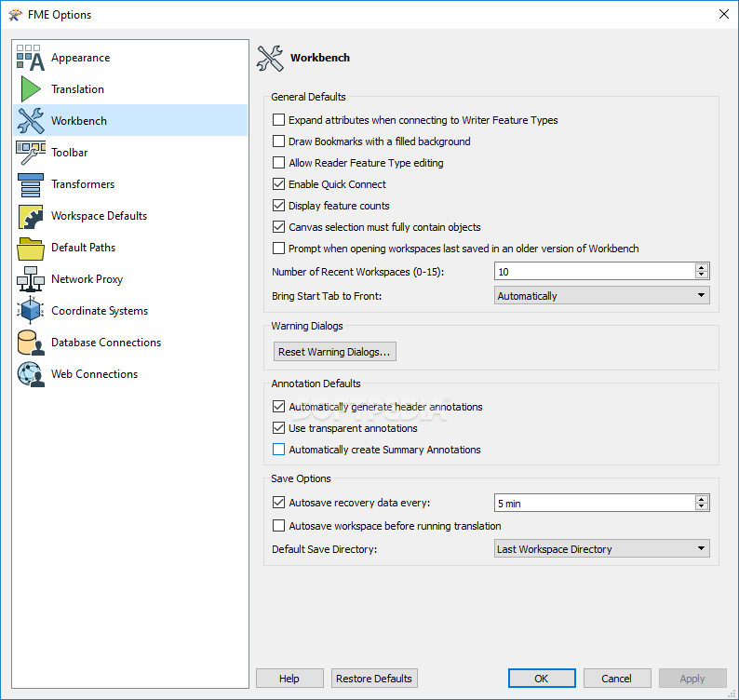Viewport: 739px width, 700px height.
Task: Uncheck Autosave recovery data every
Action: tap(278, 503)
